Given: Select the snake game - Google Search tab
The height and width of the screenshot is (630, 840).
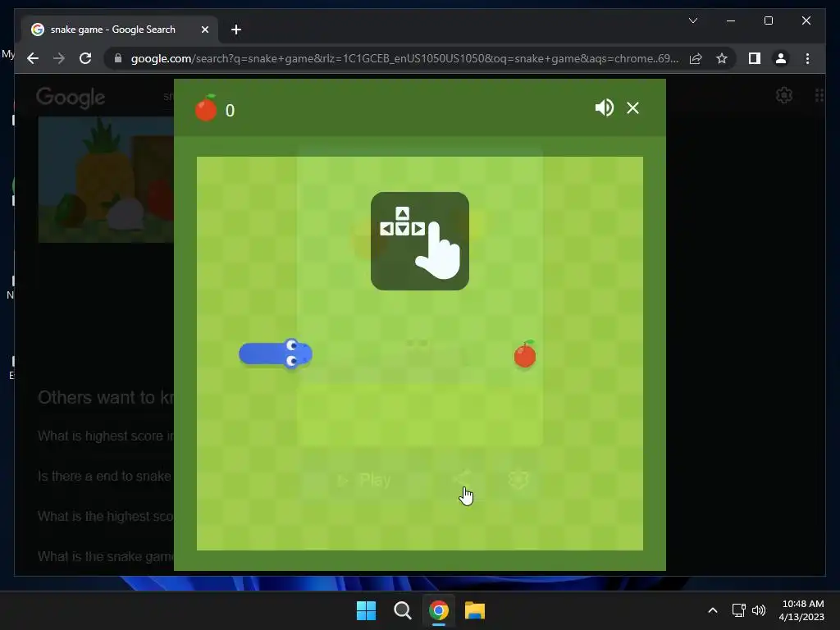Looking at the screenshot, I should [x=120, y=30].
